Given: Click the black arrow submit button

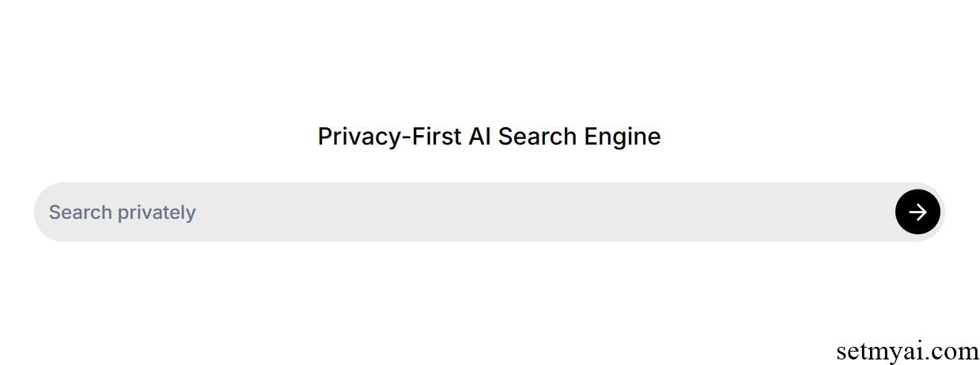Looking at the screenshot, I should click(918, 212).
